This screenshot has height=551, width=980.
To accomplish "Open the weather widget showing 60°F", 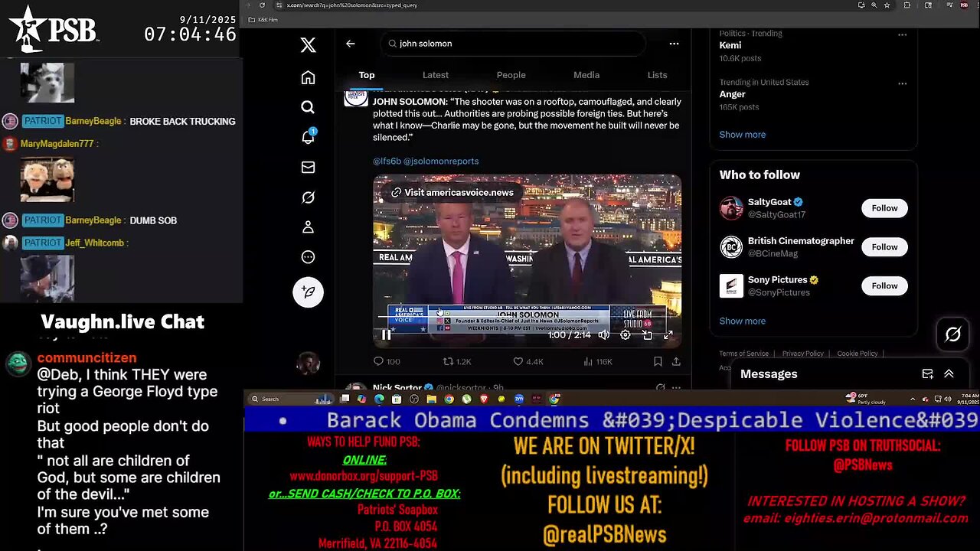I will pyautogui.click(x=865, y=399).
